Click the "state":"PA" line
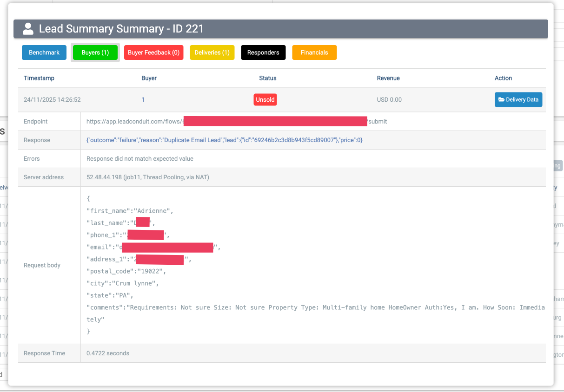The width and height of the screenshot is (564, 392). 110,295
